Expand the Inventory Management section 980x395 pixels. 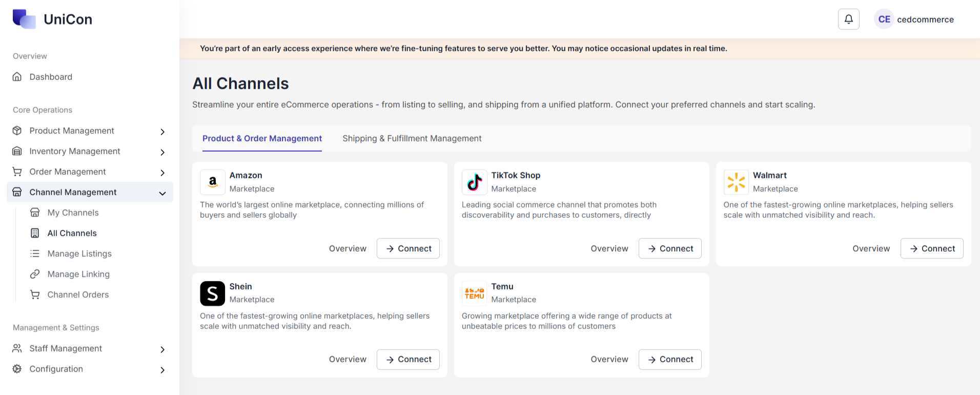point(75,151)
